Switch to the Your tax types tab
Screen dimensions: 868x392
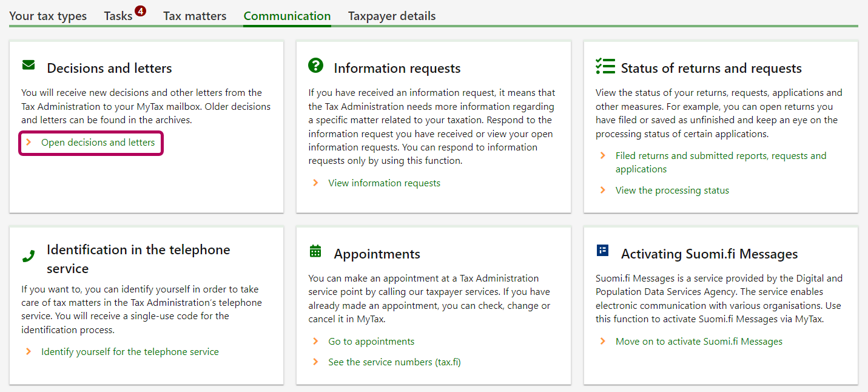click(48, 16)
